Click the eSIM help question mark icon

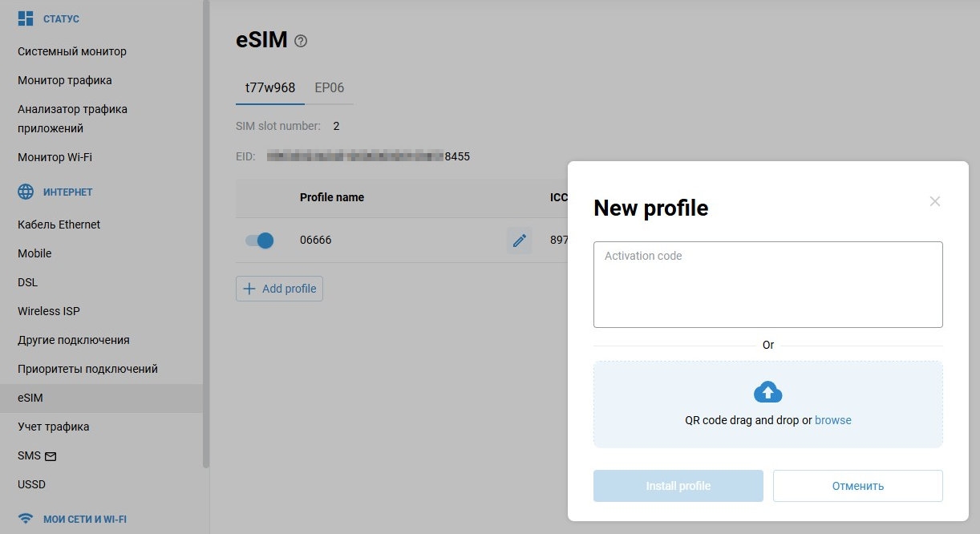click(x=301, y=41)
